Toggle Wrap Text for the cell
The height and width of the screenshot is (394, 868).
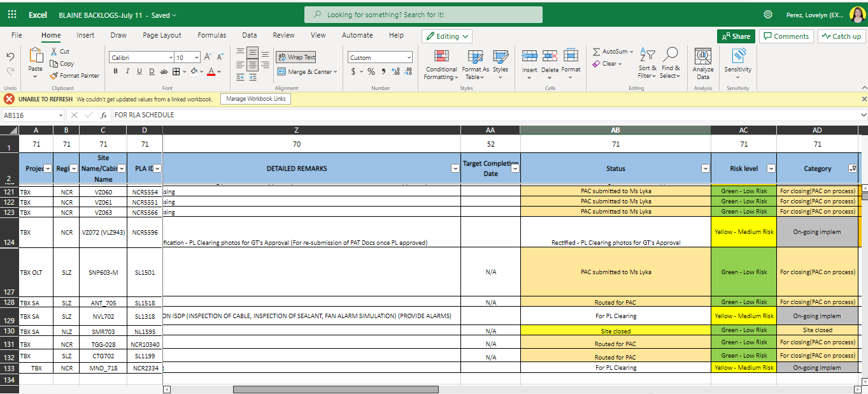[295, 57]
